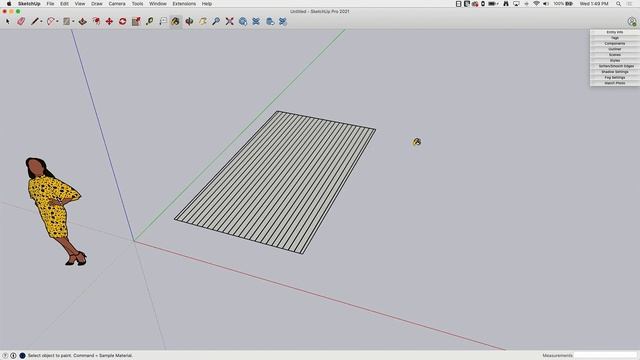Image resolution: width=640 pixels, height=360 pixels.
Task: Open the account sign-in profile icon
Action: 632,21
